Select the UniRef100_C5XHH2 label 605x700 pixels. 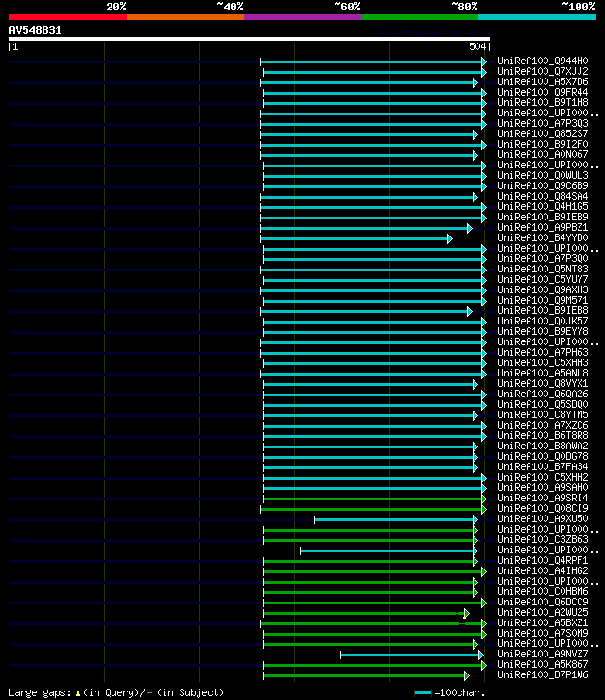tap(543, 478)
